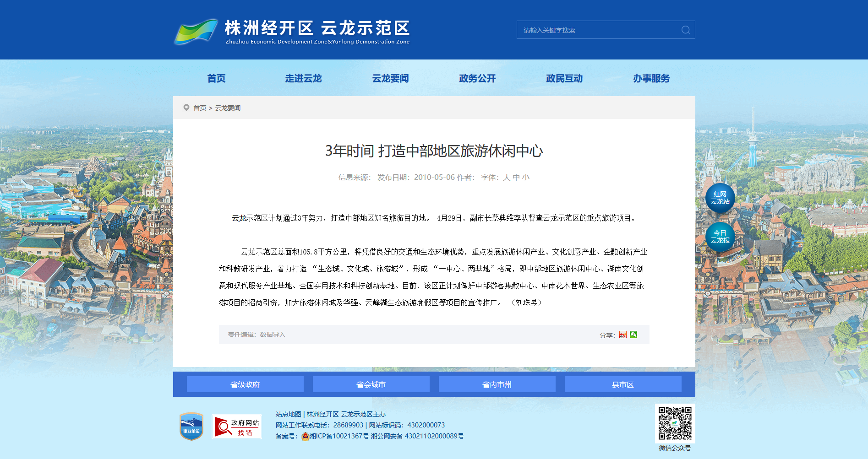Open the 今日云龙报 round badge
The height and width of the screenshot is (459, 868).
(720, 237)
